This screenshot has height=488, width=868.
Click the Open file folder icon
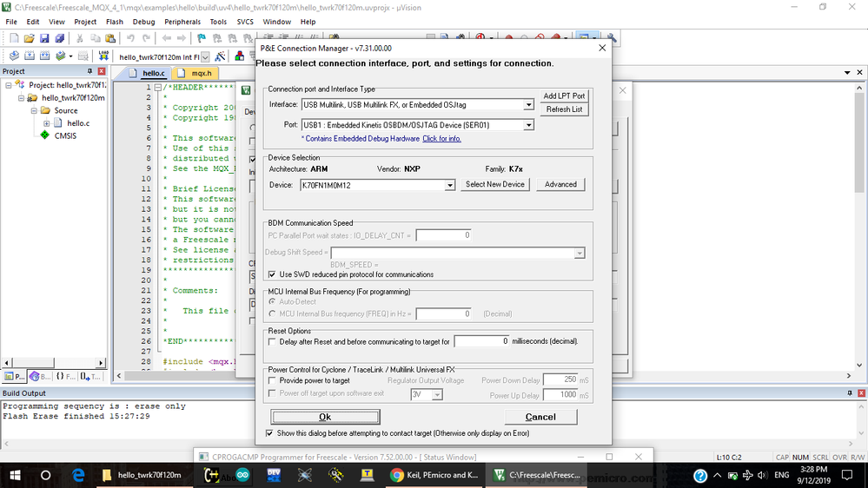(x=29, y=38)
